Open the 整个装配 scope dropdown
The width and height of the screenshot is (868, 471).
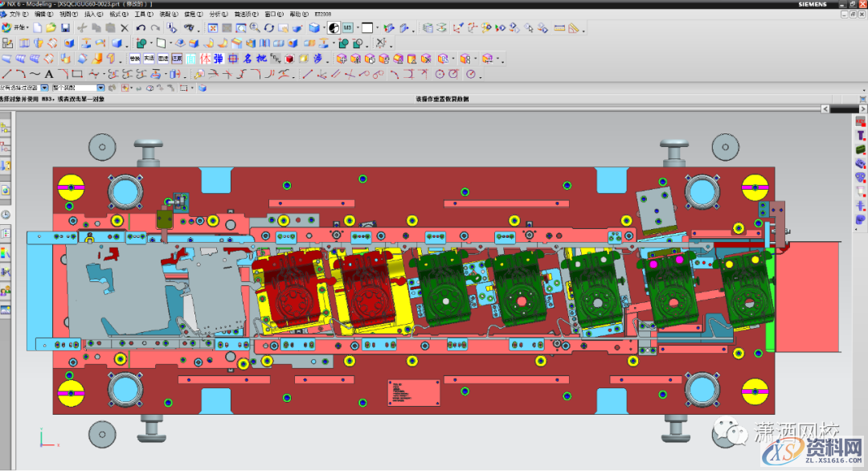coord(100,87)
